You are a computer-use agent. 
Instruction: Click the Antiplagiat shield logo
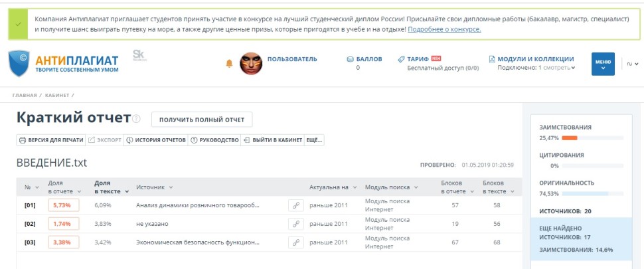point(19,63)
